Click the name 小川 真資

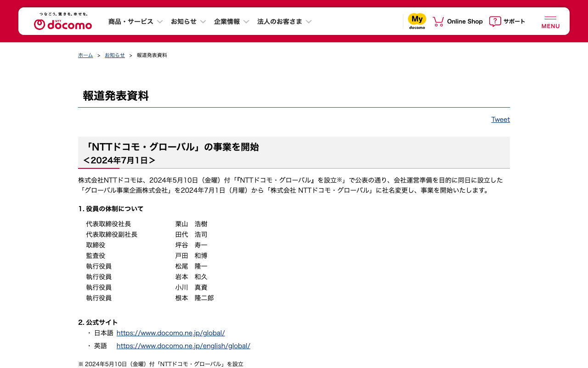(x=192, y=287)
